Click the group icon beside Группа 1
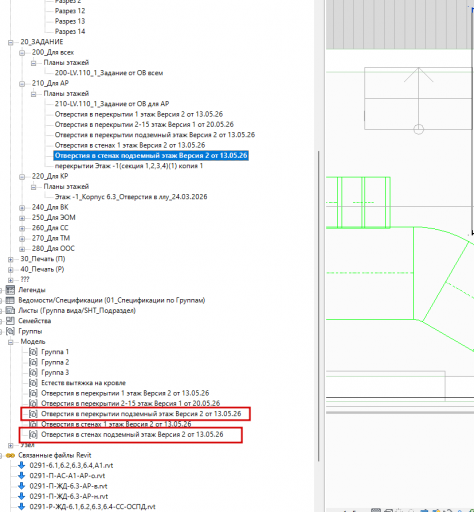474x512 pixels. (33, 352)
